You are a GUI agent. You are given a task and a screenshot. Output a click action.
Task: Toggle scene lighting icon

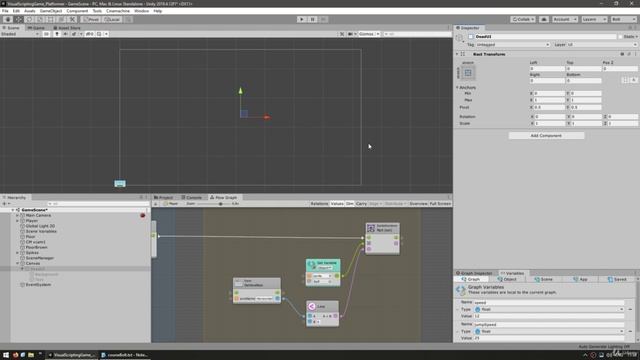point(57,34)
